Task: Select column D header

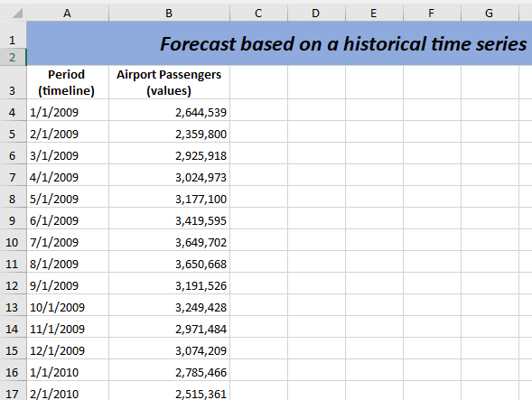Action: click(316, 13)
